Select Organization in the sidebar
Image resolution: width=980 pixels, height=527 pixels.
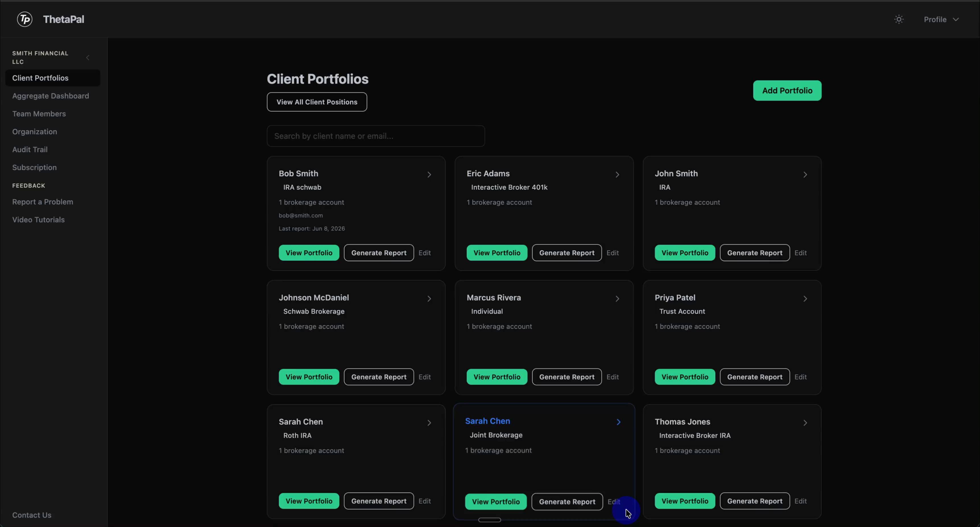click(35, 132)
